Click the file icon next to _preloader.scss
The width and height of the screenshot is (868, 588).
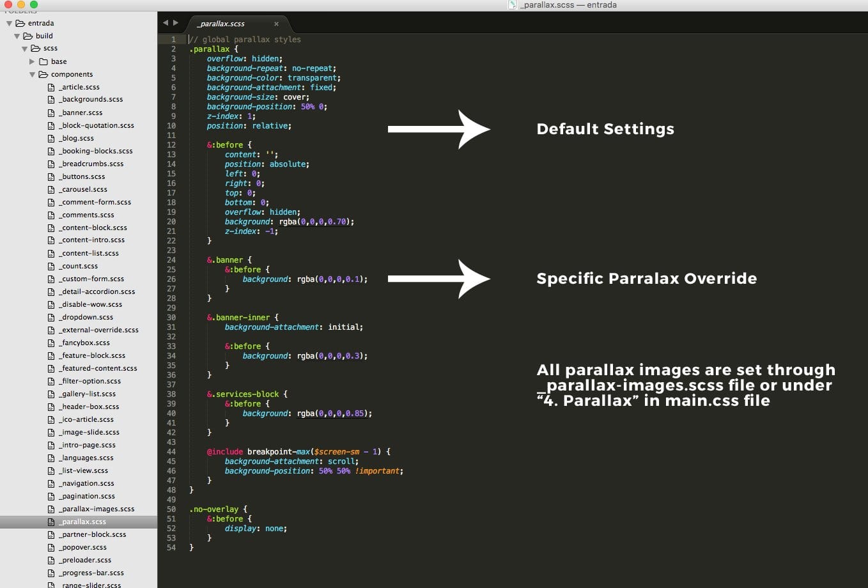(51, 560)
